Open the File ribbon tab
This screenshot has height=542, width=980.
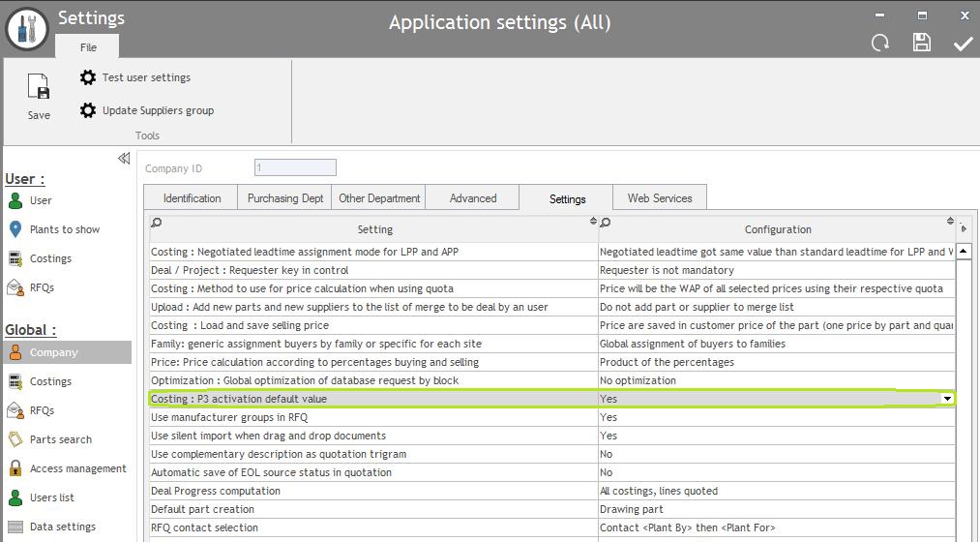(x=88, y=47)
